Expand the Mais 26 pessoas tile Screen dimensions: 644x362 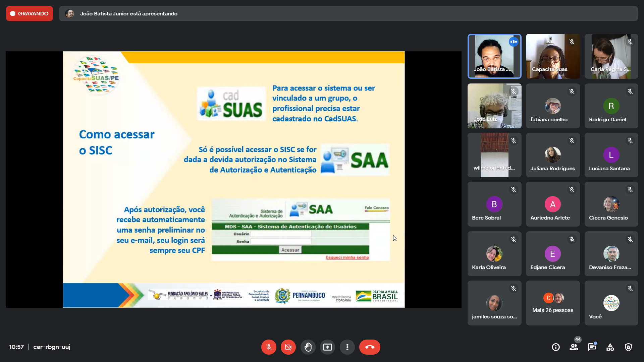[x=553, y=303]
